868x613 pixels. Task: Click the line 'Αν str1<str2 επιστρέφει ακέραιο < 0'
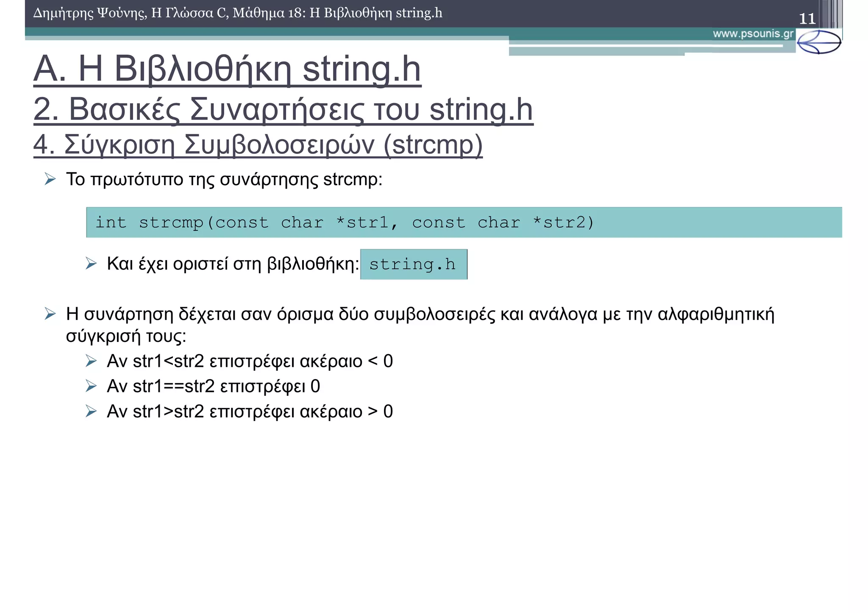pos(250,361)
